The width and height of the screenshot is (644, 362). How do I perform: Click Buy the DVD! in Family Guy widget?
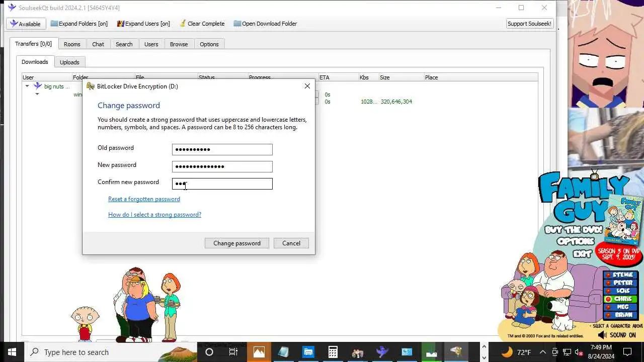574,230
